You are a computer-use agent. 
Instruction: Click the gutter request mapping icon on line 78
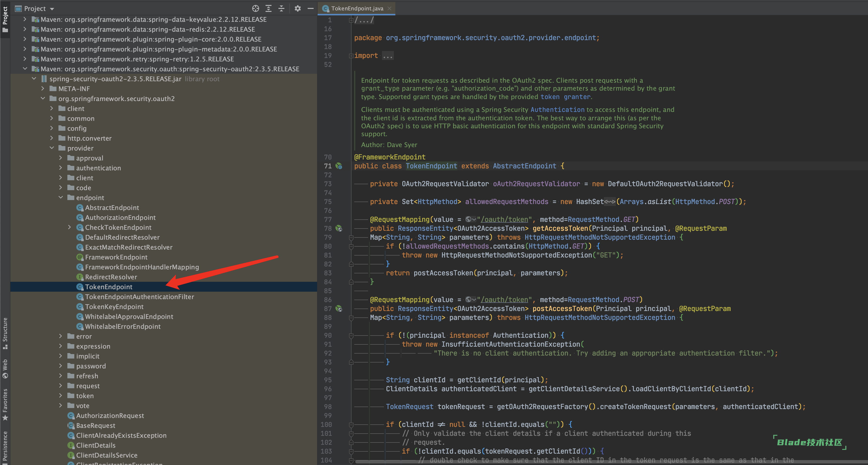[x=339, y=228]
